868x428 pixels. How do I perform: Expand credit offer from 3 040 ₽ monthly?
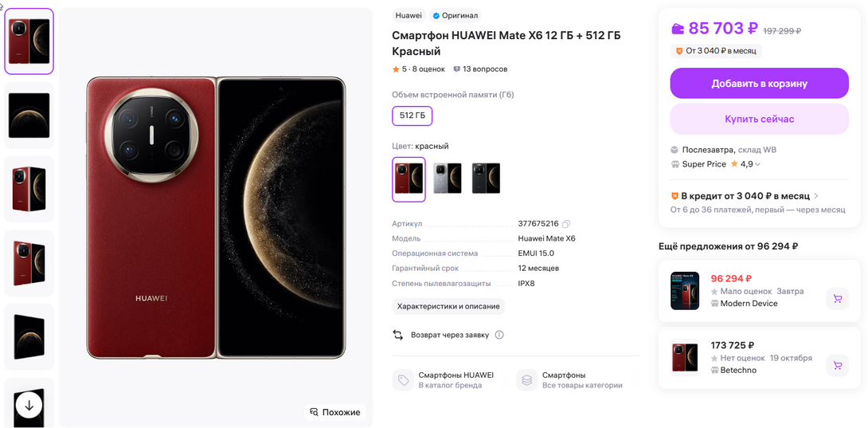(816, 196)
